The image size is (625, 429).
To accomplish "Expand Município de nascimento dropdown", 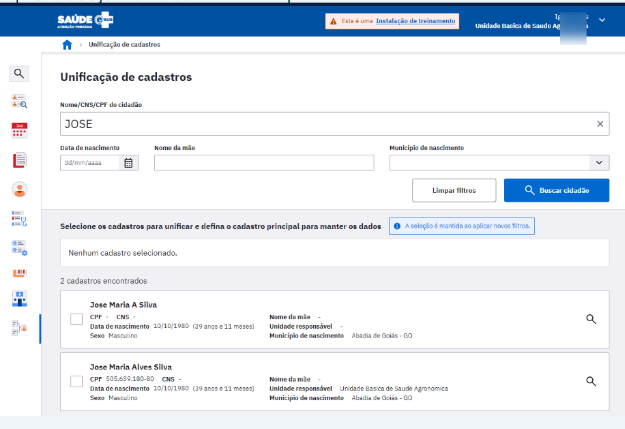I will click(598, 163).
